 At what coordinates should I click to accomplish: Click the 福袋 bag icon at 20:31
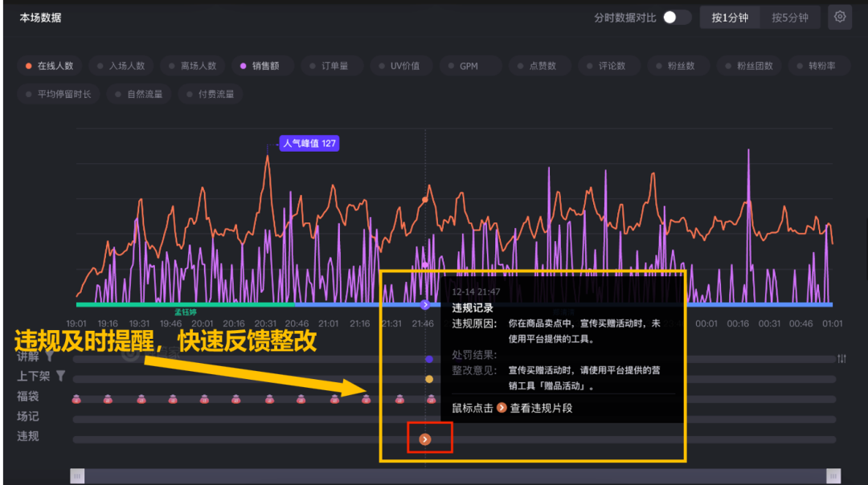[269, 399]
